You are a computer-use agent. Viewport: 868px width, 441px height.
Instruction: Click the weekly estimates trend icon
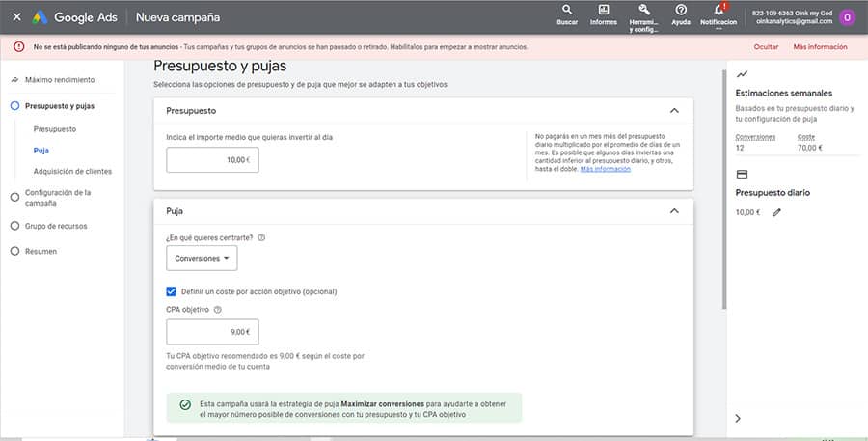(x=742, y=73)
